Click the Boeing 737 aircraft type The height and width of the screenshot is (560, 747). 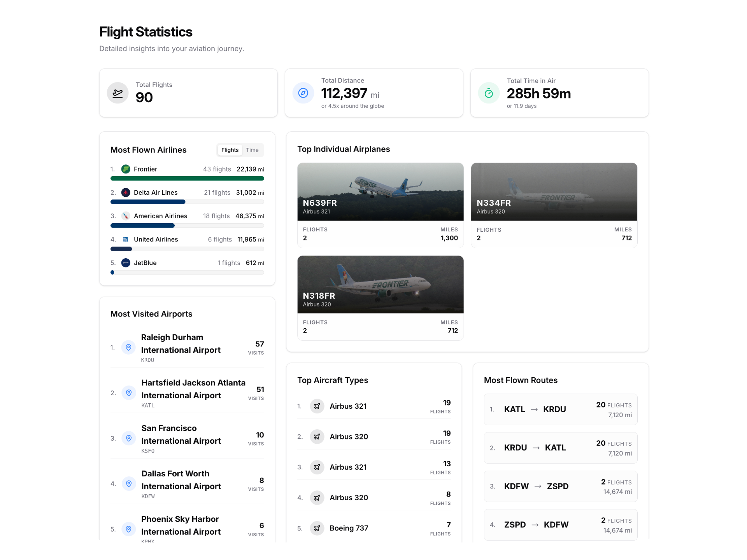[349, 528]
